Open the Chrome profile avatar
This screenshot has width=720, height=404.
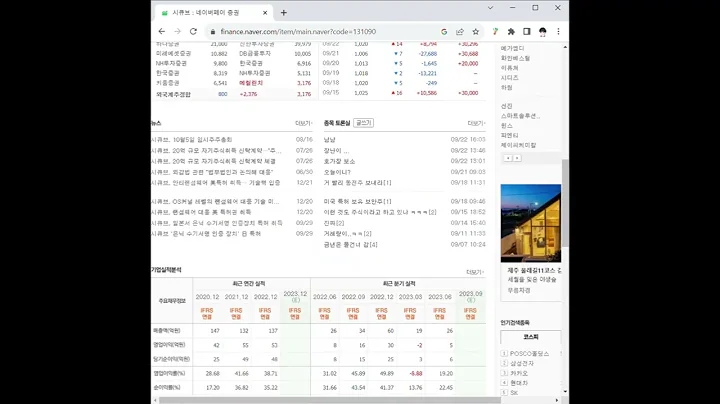[543, 32]
